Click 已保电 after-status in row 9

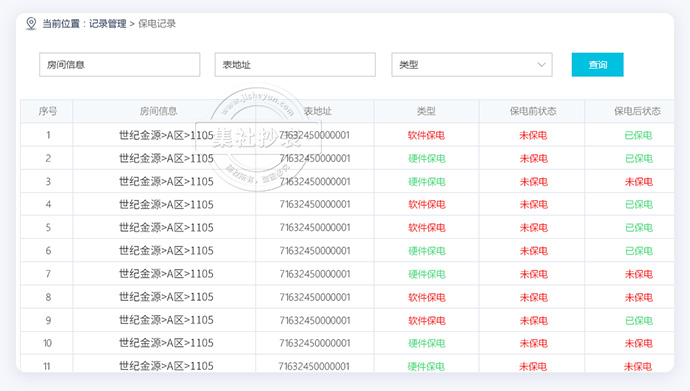tap(639, 321)
